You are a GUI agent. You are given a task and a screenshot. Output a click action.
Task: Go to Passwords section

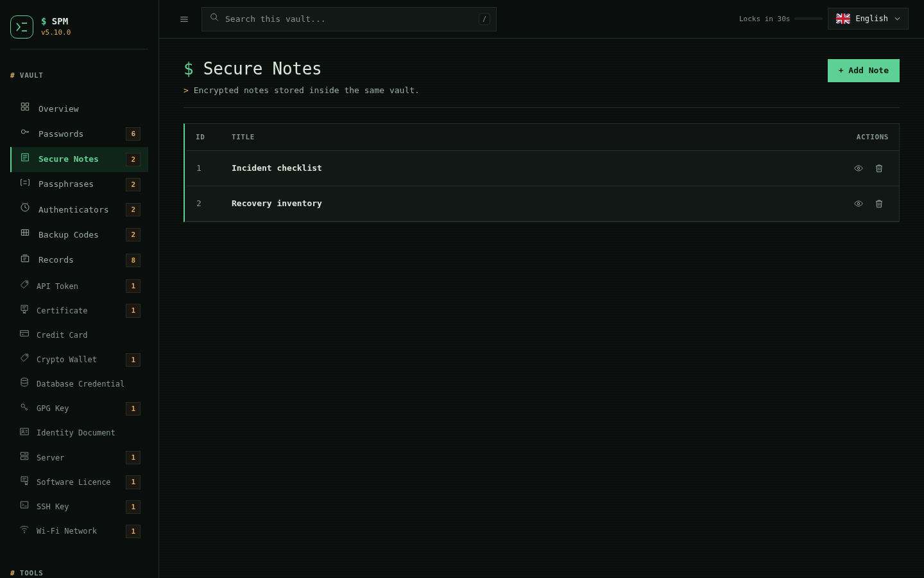(80, 134)
